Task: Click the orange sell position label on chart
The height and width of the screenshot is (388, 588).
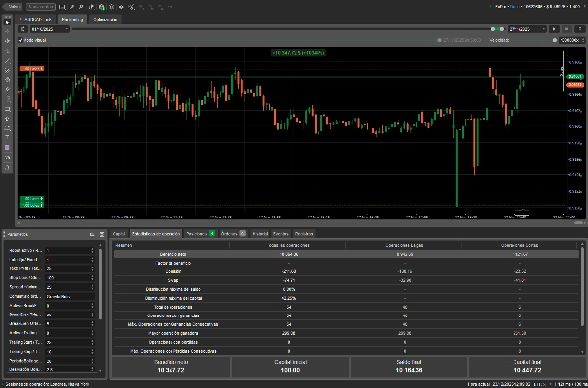Action: point(31,69)
